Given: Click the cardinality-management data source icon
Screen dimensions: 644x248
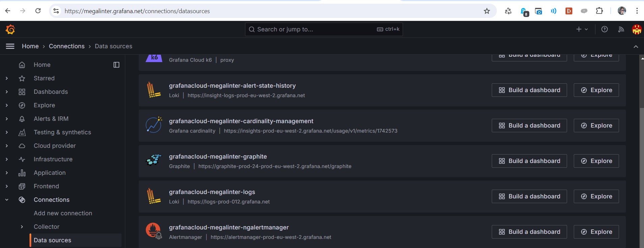Looking at the screenshot, I should pyautogui.click(x=154, y=125).
